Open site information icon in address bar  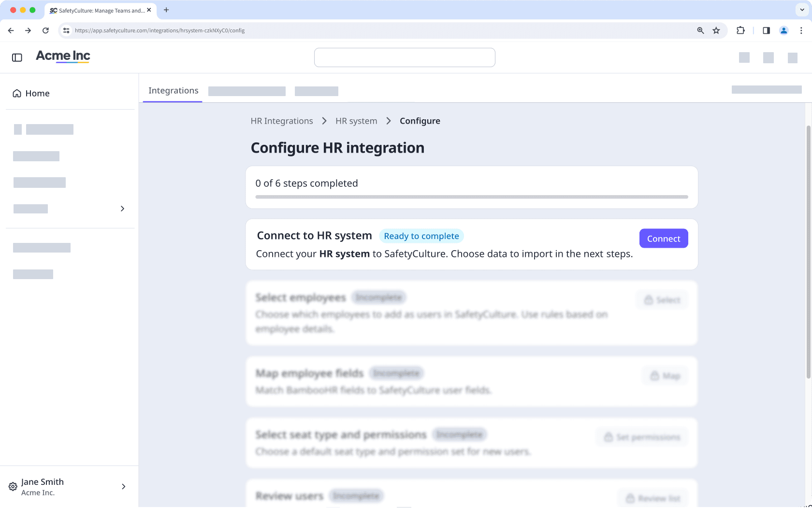67,30
